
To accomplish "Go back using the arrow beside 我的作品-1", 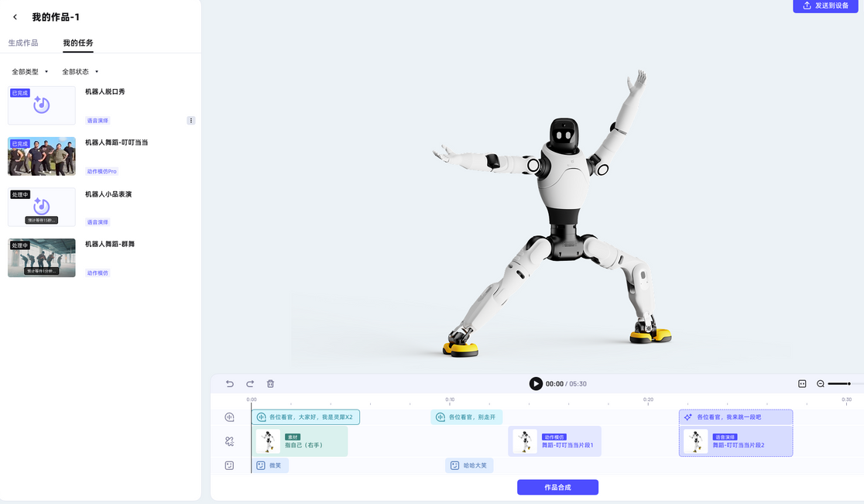I will (x=15, y=17).
